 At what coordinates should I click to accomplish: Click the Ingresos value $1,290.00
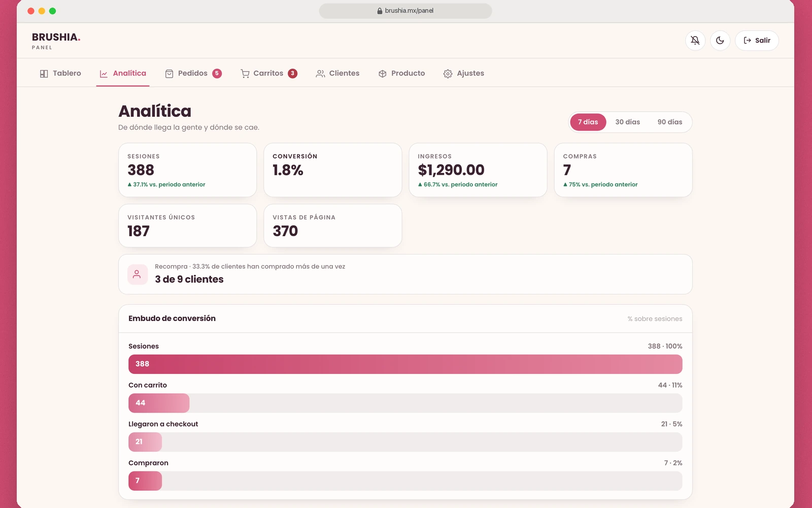click(x=451, y=170)
